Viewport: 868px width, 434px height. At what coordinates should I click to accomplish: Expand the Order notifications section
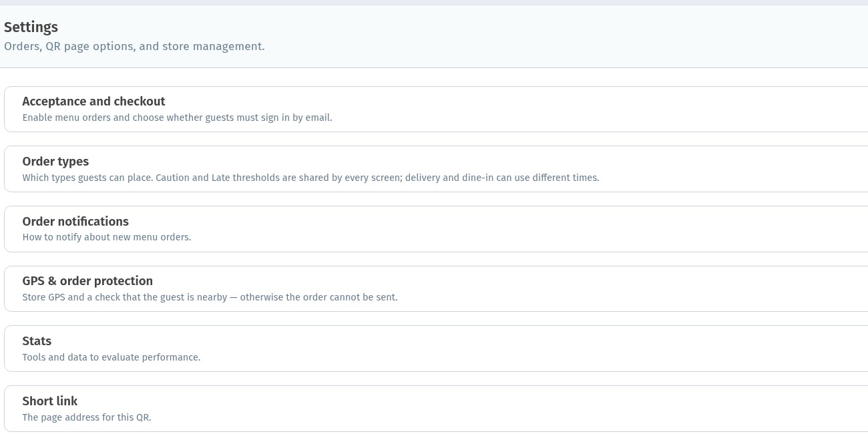pos(436,229)
